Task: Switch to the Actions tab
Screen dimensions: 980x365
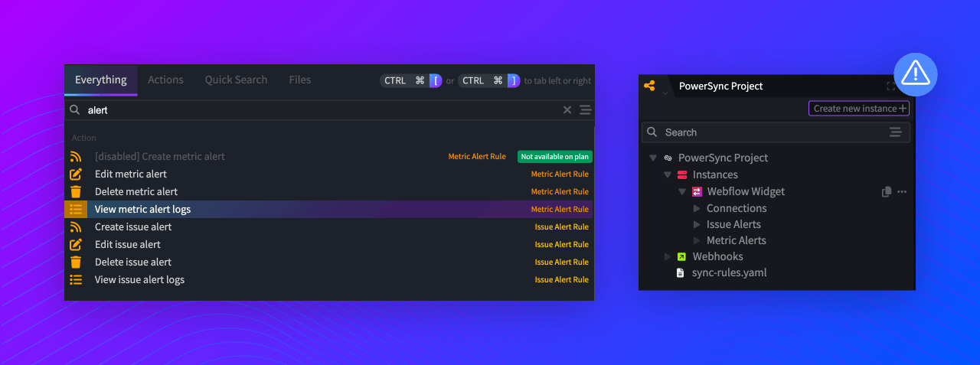Action: tap(165, 80)
